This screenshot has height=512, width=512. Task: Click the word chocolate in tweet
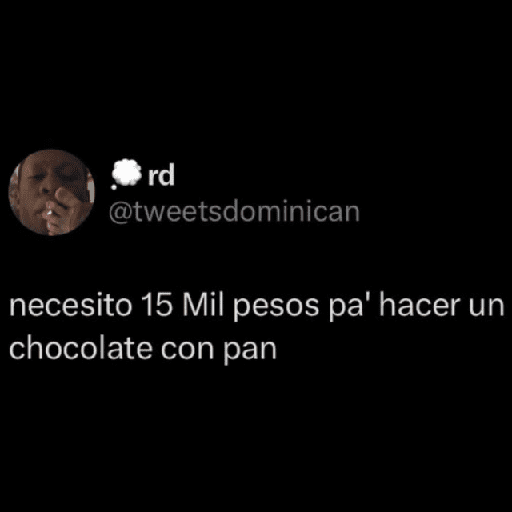[81, 348]
